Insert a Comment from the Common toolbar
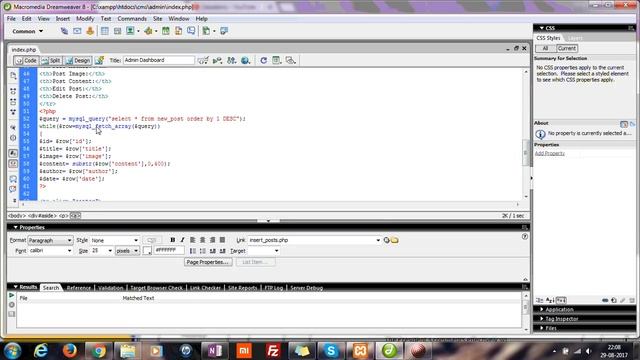The image size is (640, 360). click(191, 31)
